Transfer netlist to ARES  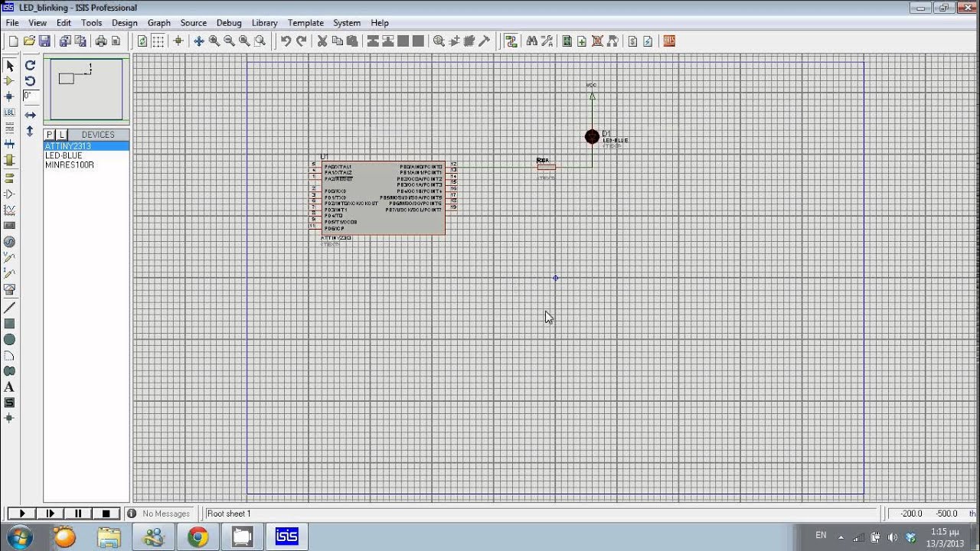(669, 41)
